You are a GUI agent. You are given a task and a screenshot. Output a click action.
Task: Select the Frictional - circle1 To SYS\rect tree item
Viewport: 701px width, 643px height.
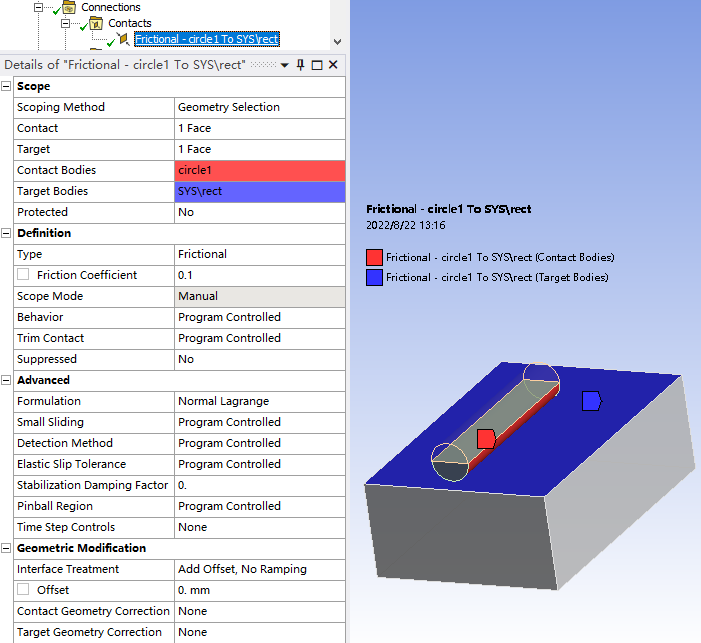coord(207,39)
